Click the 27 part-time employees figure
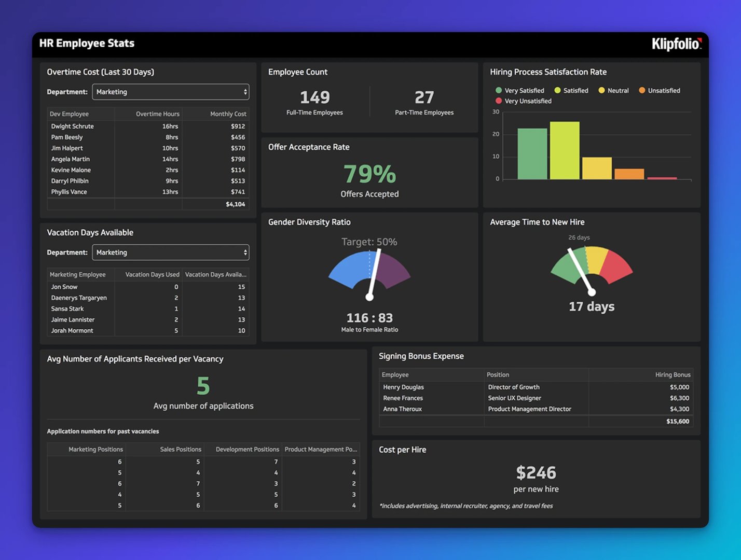This screenshot has height=560, width=741. [x=424, y=97]
